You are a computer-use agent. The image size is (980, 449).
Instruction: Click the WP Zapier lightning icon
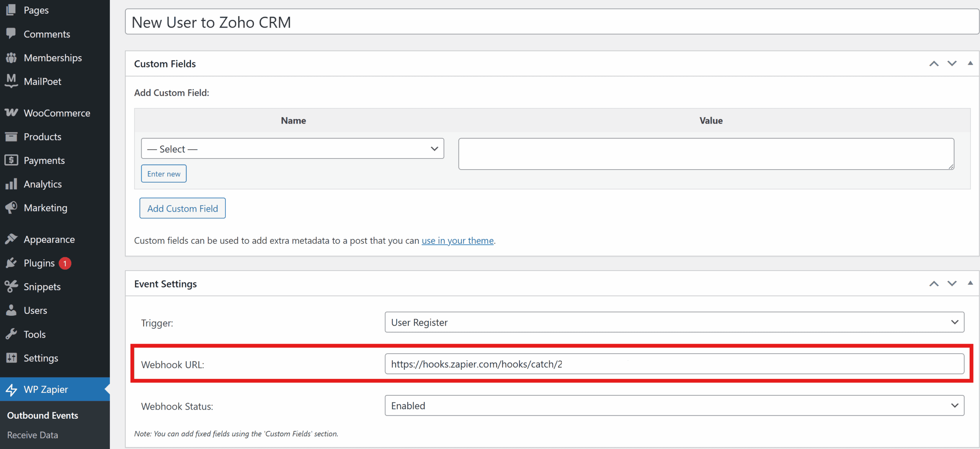(x=11, y=390)
